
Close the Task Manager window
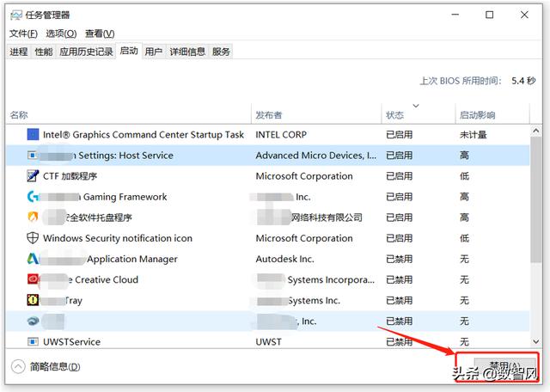(524, 15)
